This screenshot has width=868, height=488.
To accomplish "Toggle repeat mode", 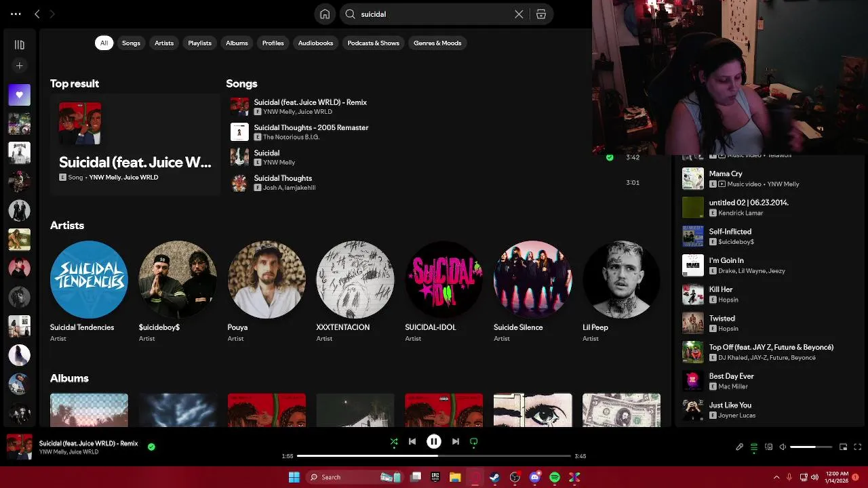I will [474, 441].
